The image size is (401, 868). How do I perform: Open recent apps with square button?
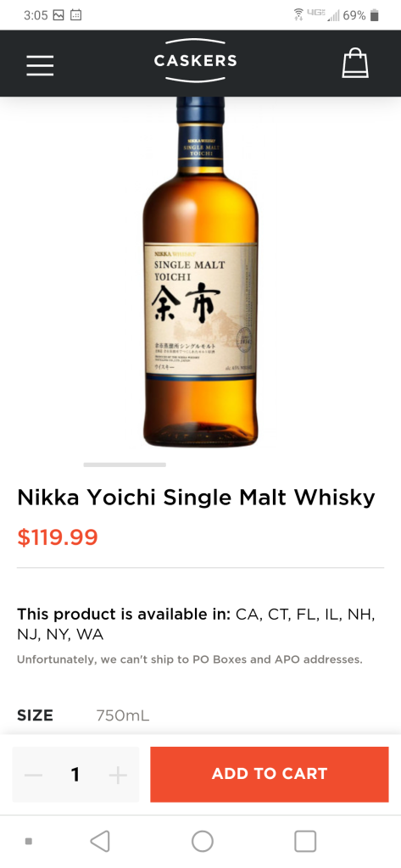pos(305,841)
